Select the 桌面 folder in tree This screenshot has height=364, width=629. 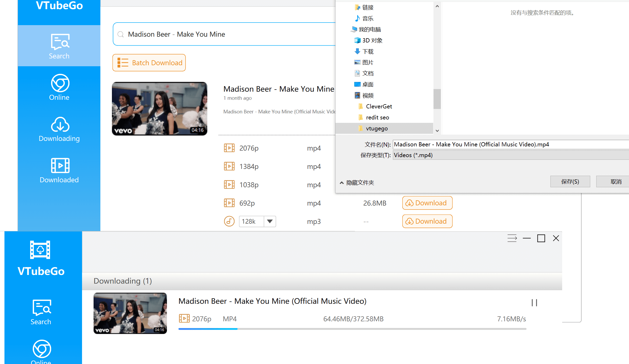coord(364,84)
